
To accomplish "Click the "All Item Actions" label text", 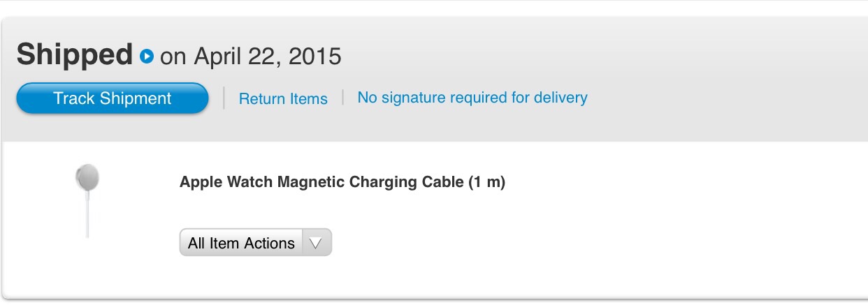I will click(x=241, y=244).
